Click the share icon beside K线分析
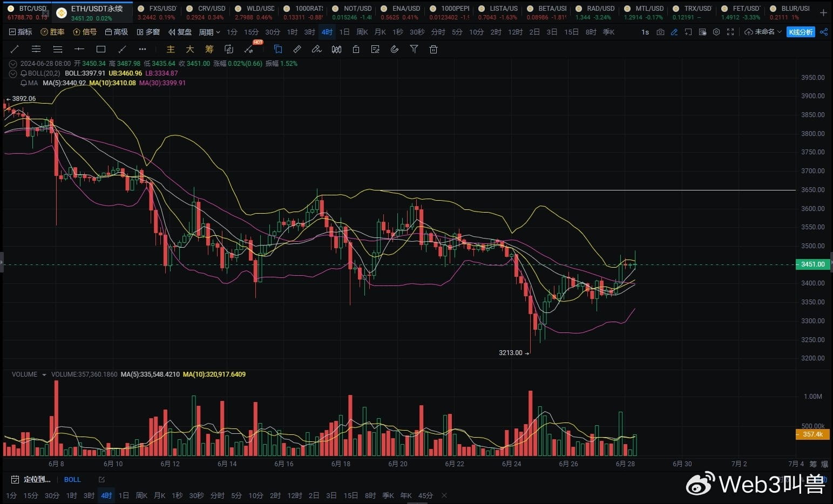This screenshot has width=833, height=504. pyautogui.click(x=823, y=32)
